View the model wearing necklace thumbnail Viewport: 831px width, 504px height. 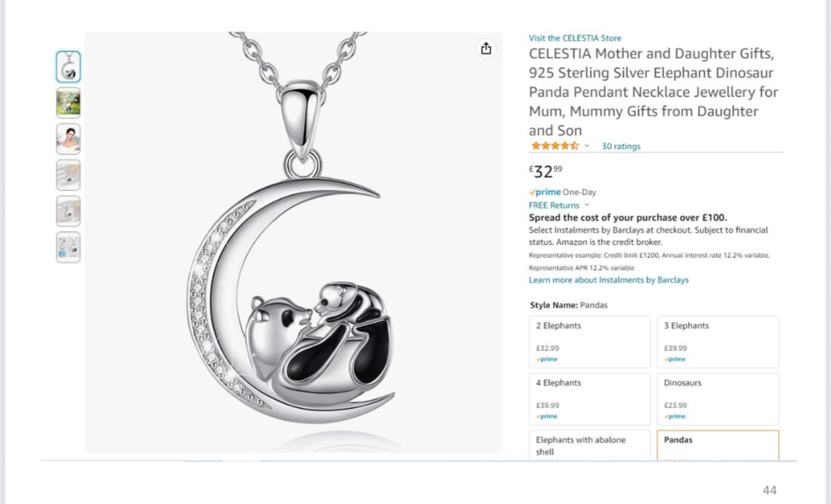pos(68,139)
